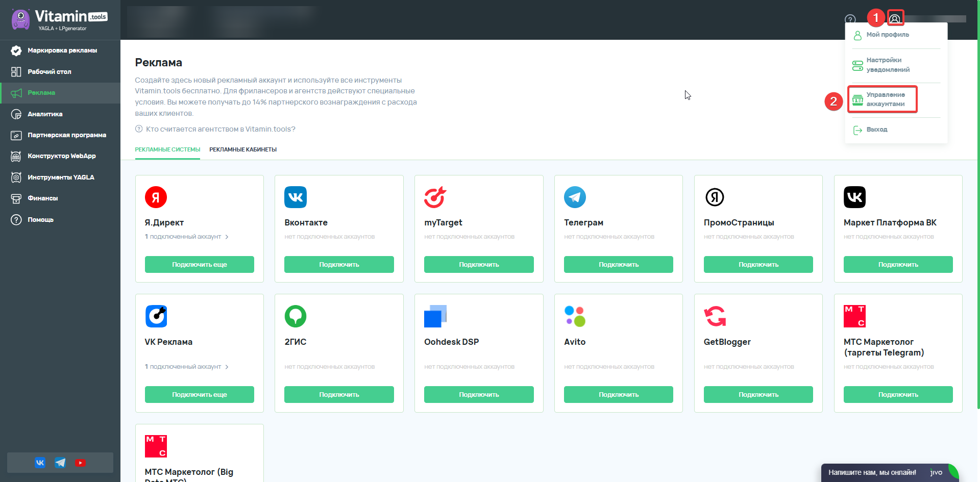The image size is (980, 482).
Task: Select Реклама in the sidebar
Action: click(x=60, y=93)
